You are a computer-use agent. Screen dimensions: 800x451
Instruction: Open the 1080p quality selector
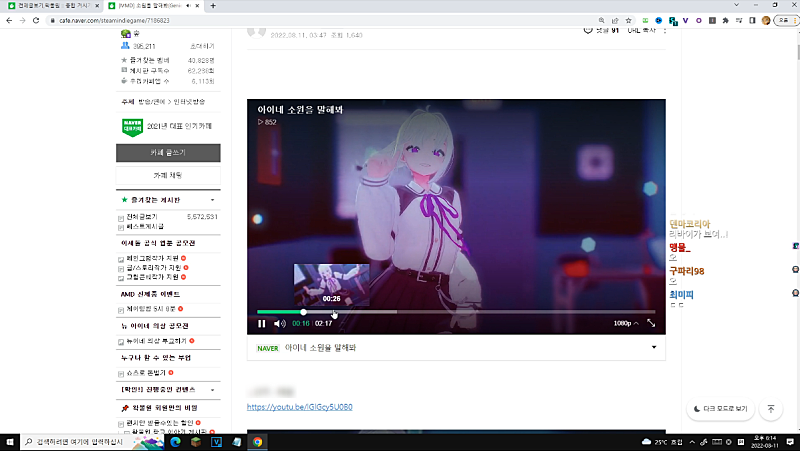[626, 323]
